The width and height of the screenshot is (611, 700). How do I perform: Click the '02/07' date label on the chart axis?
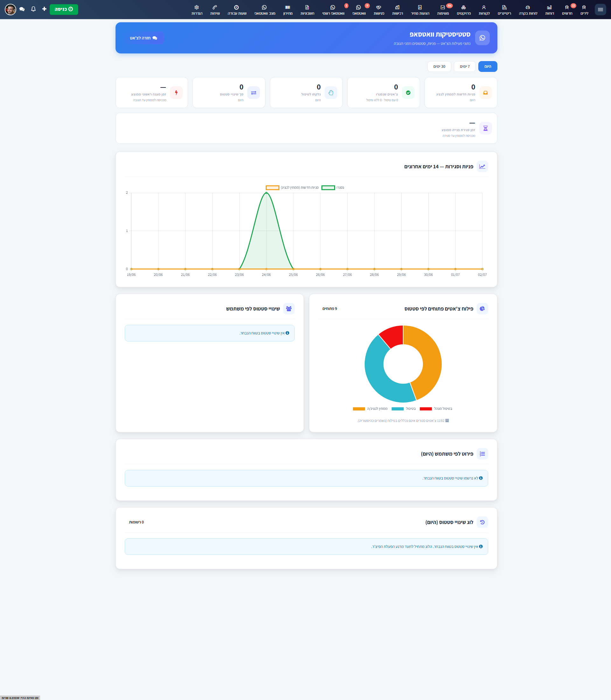(482, 275)
